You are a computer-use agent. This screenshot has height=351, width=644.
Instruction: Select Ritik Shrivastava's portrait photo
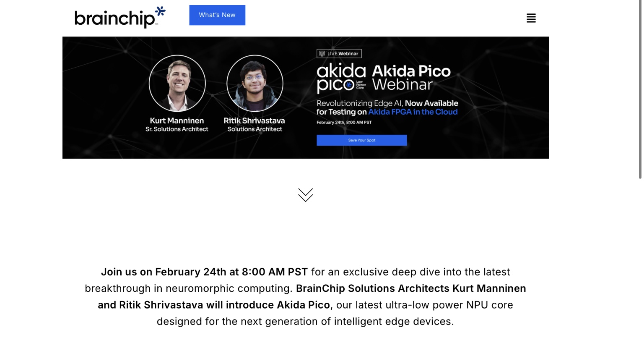point(255,83)
